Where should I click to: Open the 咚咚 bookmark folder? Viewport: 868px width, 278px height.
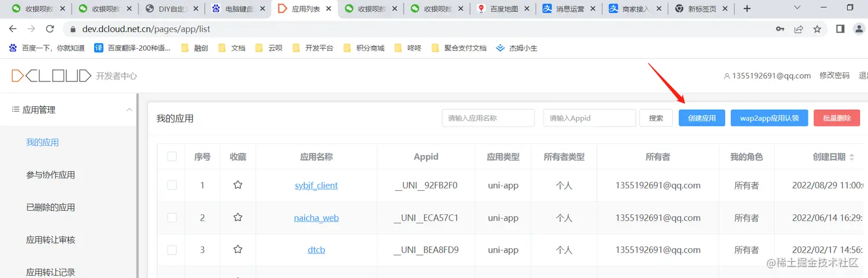click(x=408, y=48)
